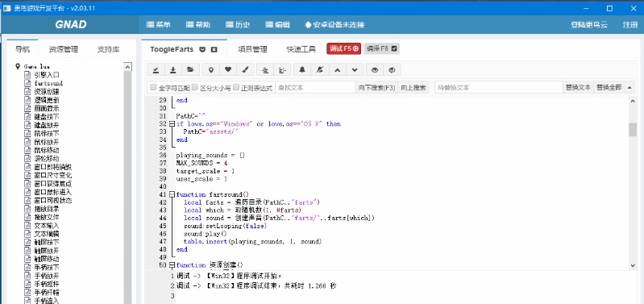Open the 快速工具 tab
This screenshot has width=644, height=304.
click(301, 49)
